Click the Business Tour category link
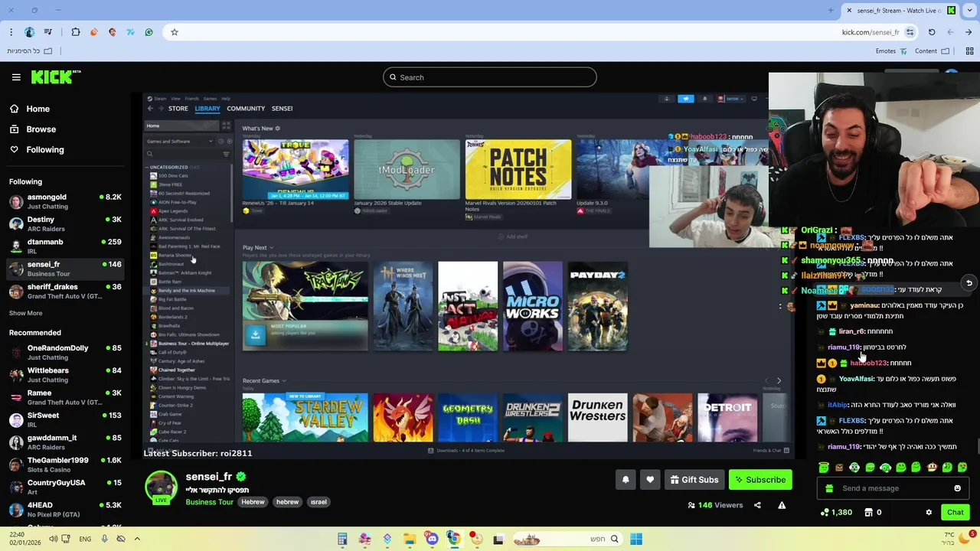Image resolution: width=980 pixels, height=551 pixels. point(209,502)
